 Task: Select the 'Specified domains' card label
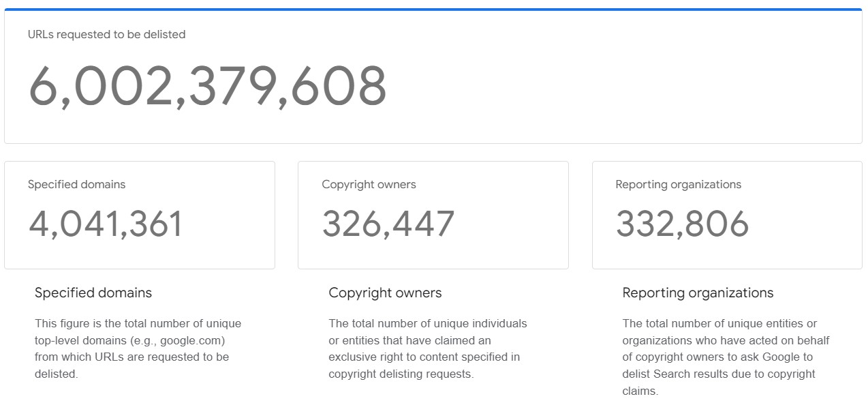tap(77, 184)
